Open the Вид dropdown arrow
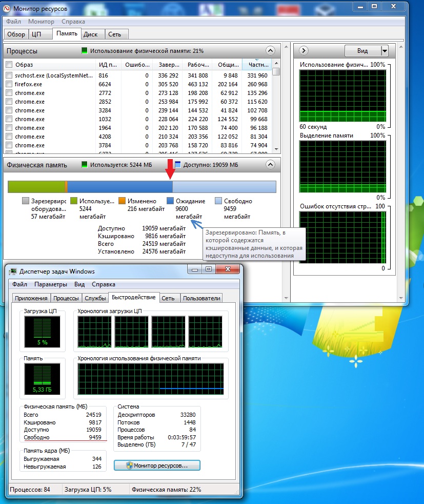 (x=384, y=51)
